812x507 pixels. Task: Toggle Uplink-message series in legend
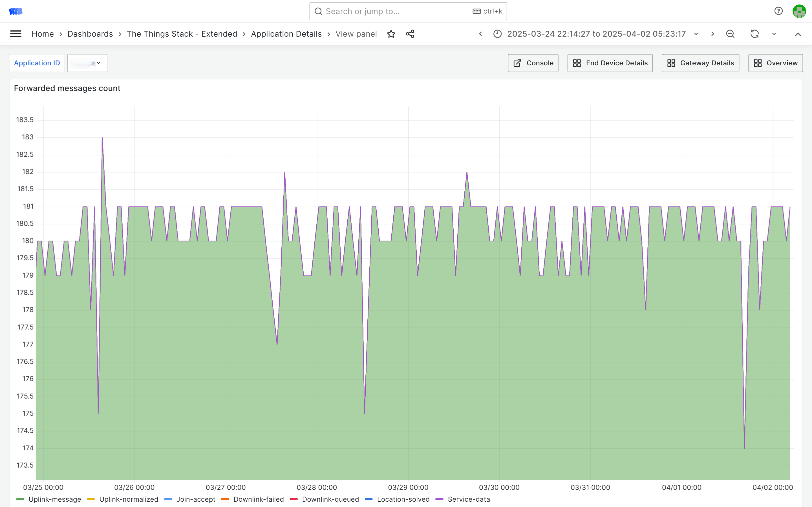pos(55,499)
